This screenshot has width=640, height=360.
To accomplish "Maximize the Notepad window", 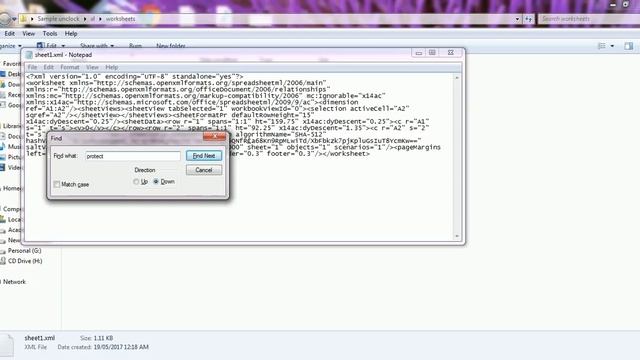I will pyautogui.click(x=432, y=53).
